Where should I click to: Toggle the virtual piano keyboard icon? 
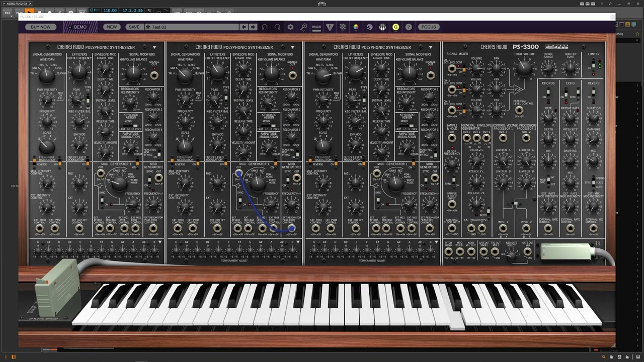click(382, 27)
